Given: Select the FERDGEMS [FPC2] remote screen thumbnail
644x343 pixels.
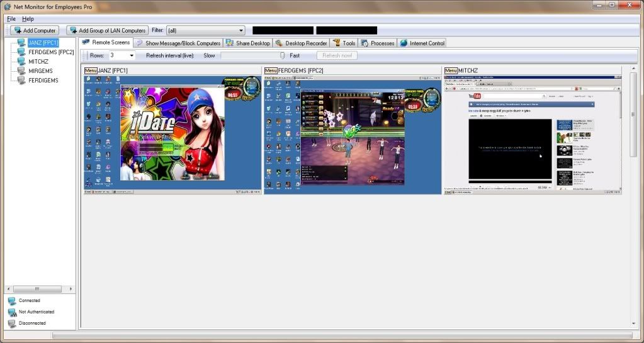Looking at the screenshot, I should [352, 135].
